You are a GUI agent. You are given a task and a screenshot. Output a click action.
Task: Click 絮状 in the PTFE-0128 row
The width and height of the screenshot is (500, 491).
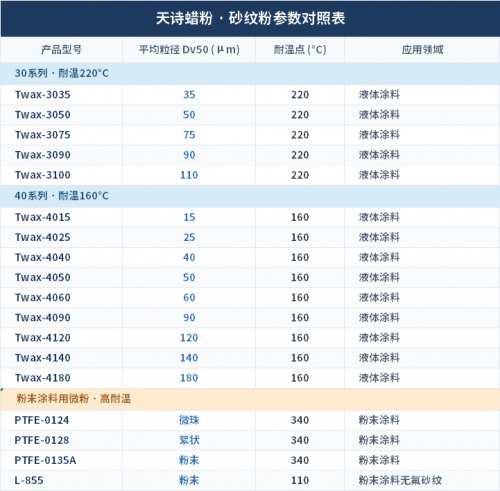click(x=189, y=440)
